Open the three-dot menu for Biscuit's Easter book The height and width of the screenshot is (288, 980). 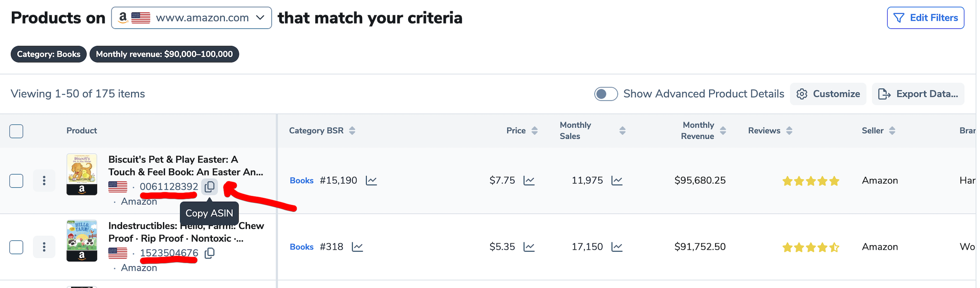pyautogui.click(x=44, y=180)
